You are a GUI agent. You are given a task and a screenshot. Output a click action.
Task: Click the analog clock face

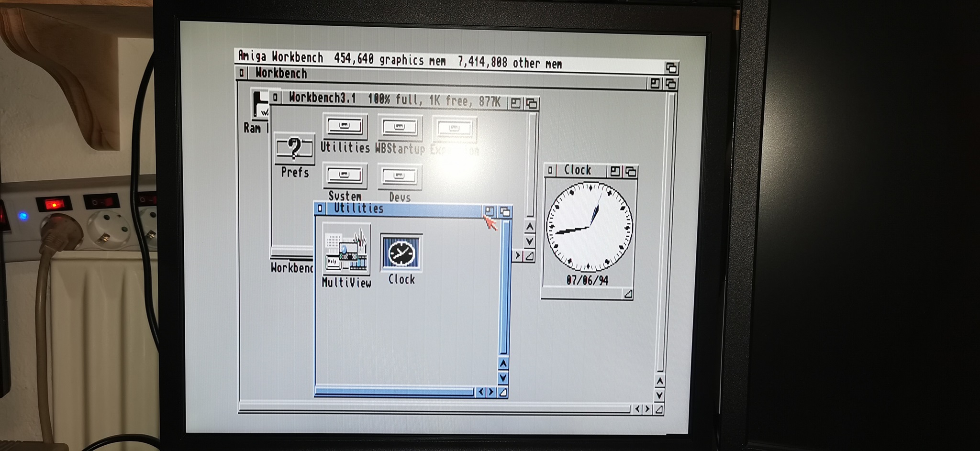click(590, 227)
